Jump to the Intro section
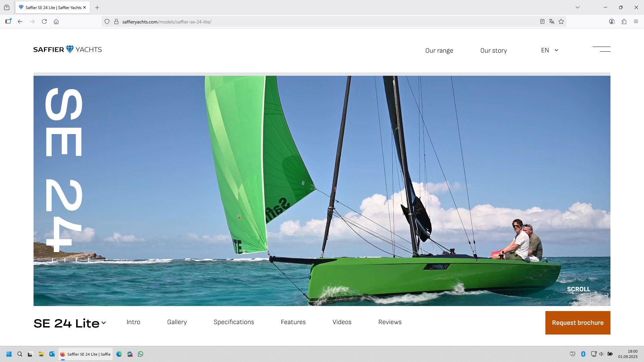644x362 pixels. (133, 322)
